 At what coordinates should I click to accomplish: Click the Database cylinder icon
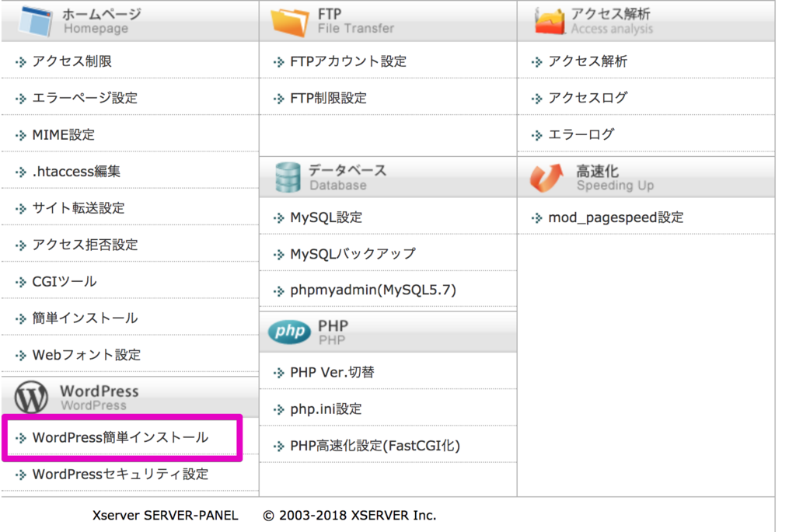pos(288,178)
